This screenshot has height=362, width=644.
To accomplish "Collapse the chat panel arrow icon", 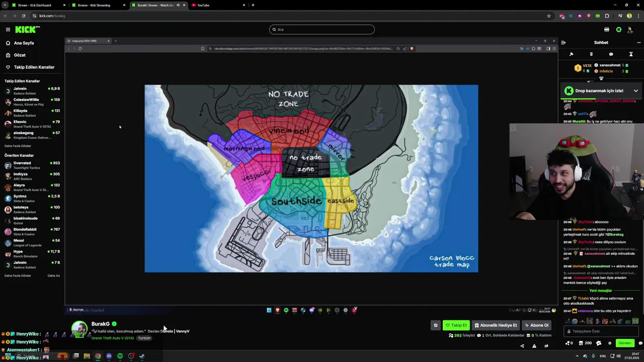I will (x=563, y=43).
